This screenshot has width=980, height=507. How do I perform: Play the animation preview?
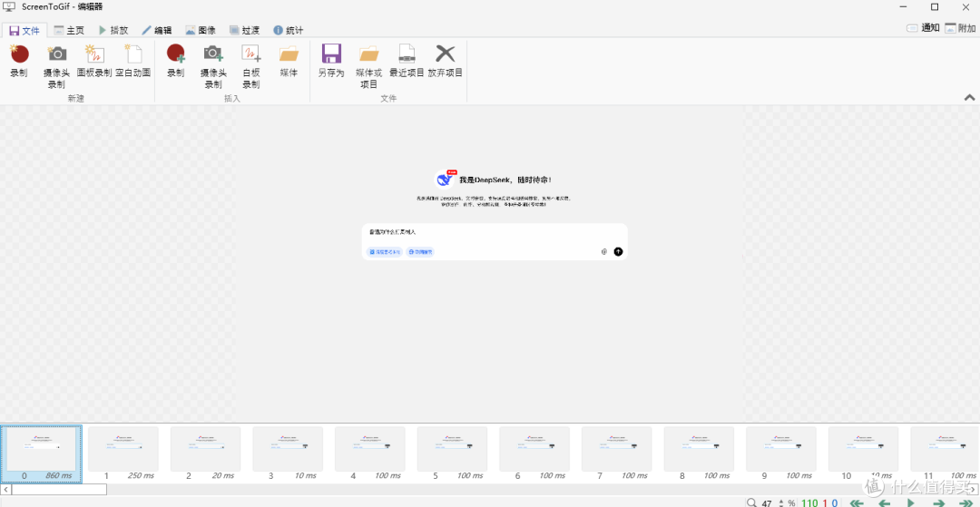tap(911, 502)
